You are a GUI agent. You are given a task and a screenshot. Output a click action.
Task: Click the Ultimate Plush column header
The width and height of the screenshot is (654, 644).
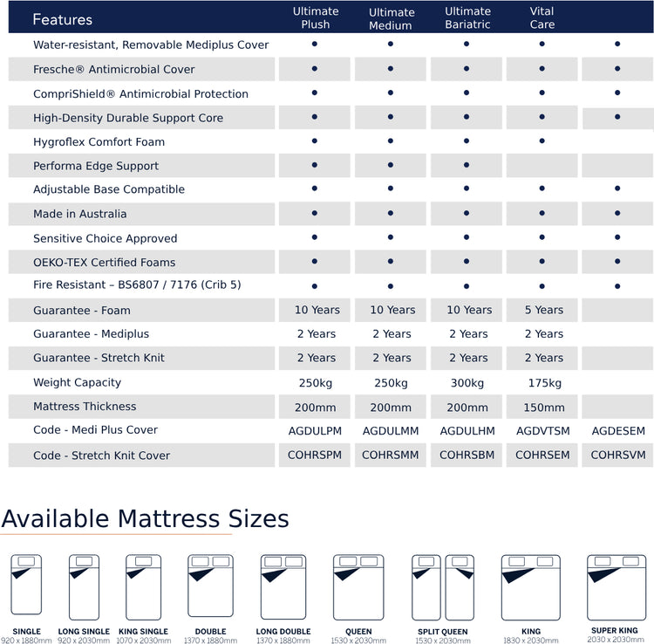click(315, 17)
